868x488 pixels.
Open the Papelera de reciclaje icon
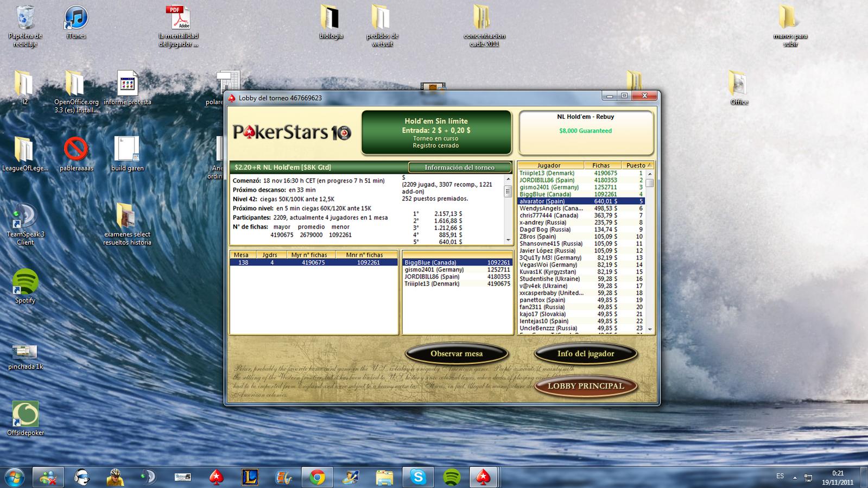point(25,26)
